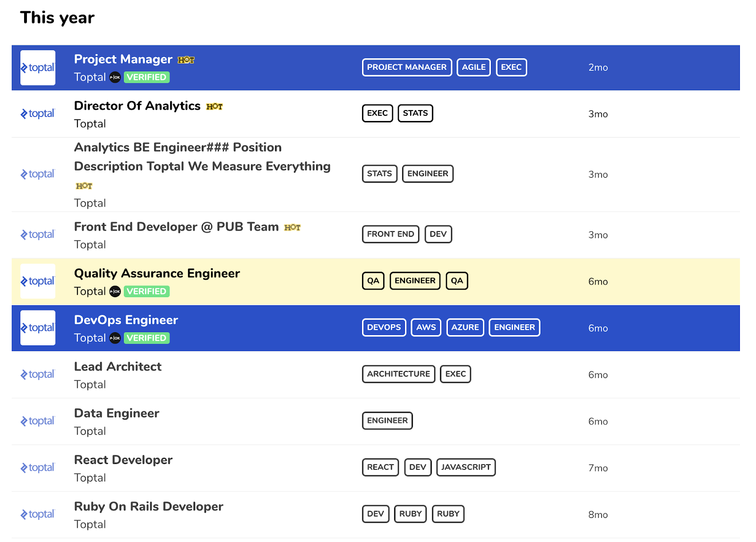The image size is (756, 542).
Task: Open the Director Of Analytics job listing
Action: (137, 106)
